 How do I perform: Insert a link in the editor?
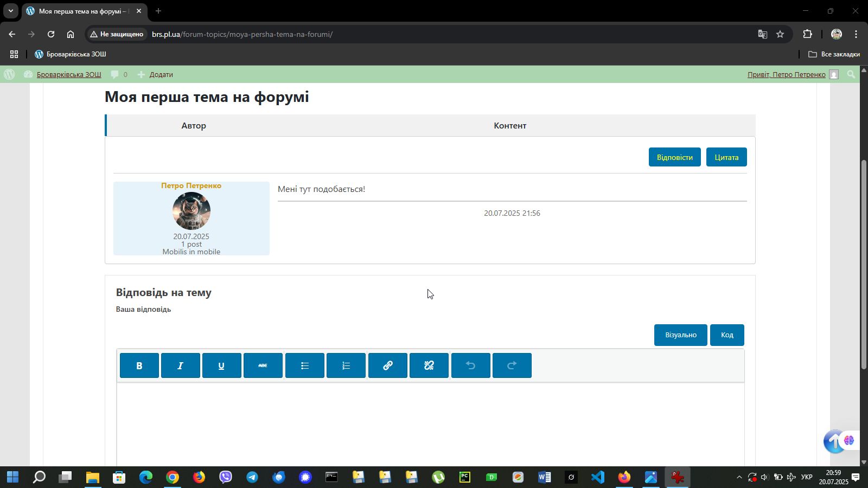click(x=388, y=365)
